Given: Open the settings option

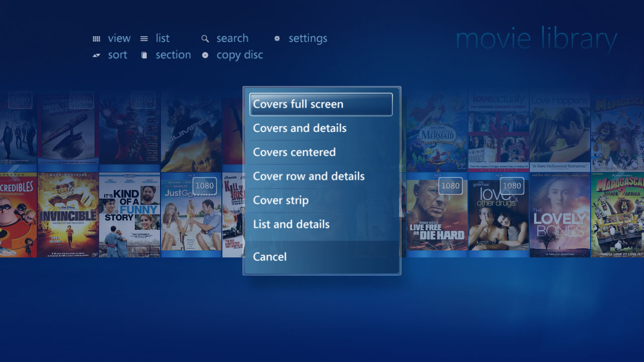Looking at the screenshot, I should (x=308, y=38).
